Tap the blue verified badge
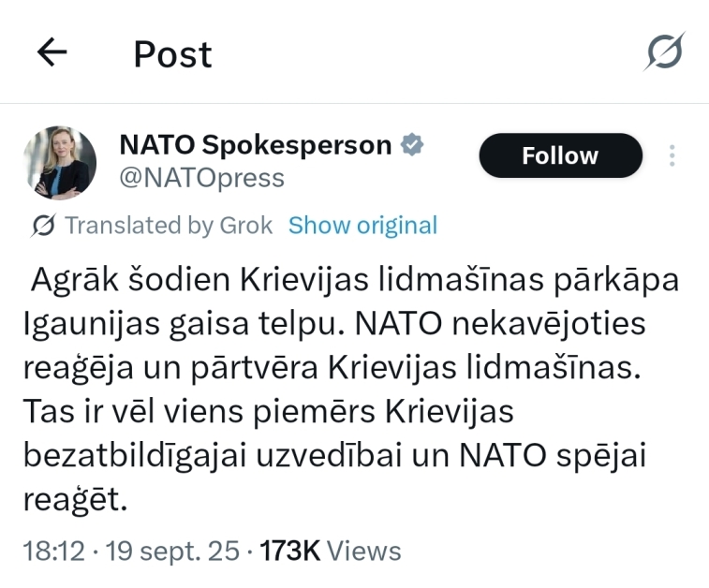 pyautogui.click(x=412, y=145)
